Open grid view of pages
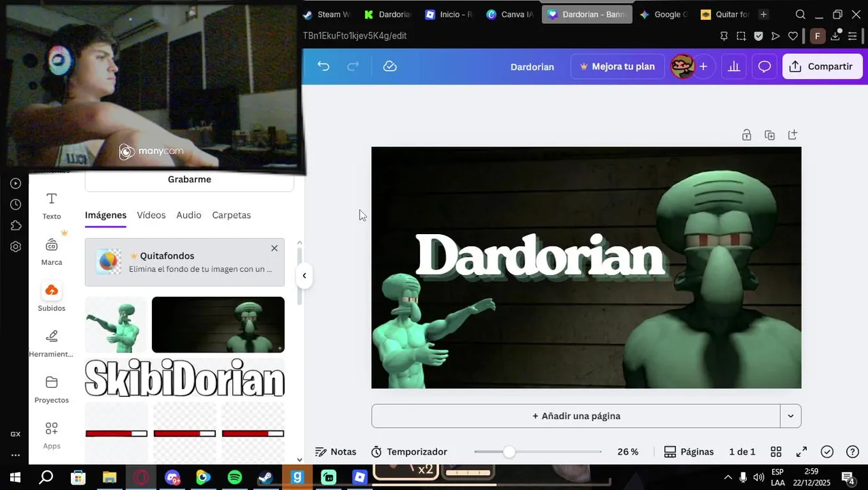This screenshot has height=490, width=868. click(776, 452)
